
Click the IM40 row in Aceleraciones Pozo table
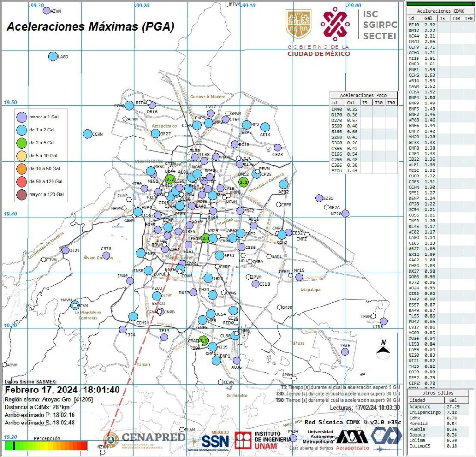click(364, 109)
